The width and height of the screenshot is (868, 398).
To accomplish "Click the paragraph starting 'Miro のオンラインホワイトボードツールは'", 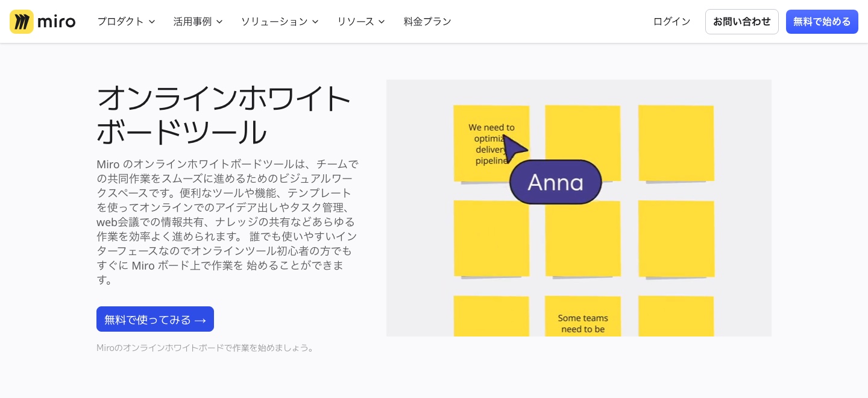I will [x=228, y=222].
